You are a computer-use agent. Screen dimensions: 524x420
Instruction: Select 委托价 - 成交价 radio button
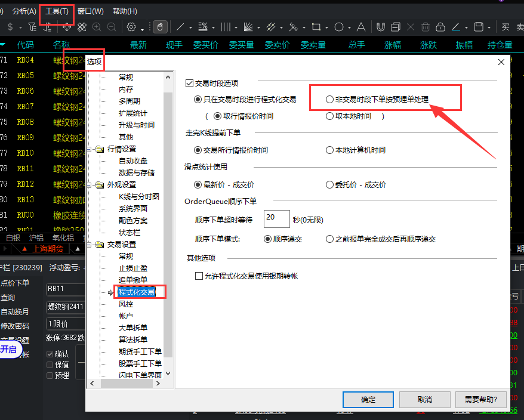(x=329, y=184)
